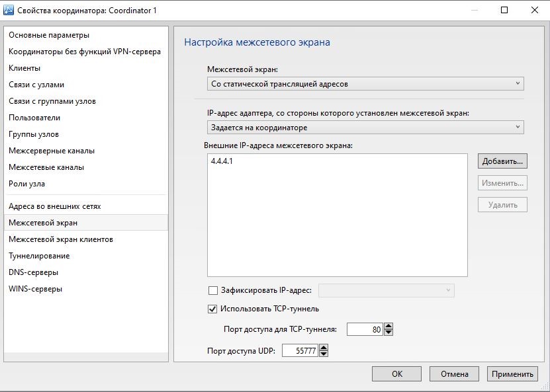The width and height of the screenshot is (550, 392).
Task: Decrease the TCP tunnel port value
Action: coord(389,333)
